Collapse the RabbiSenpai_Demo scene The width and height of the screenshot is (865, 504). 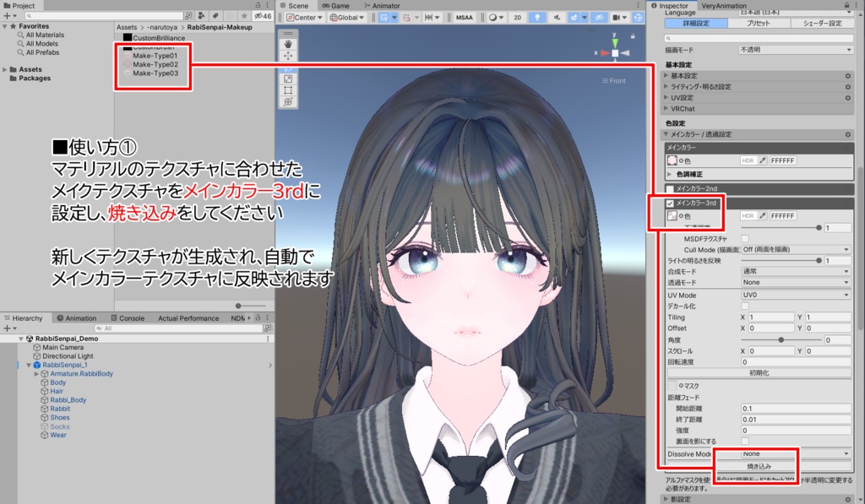pyautogui.click(x=21, y=339)
